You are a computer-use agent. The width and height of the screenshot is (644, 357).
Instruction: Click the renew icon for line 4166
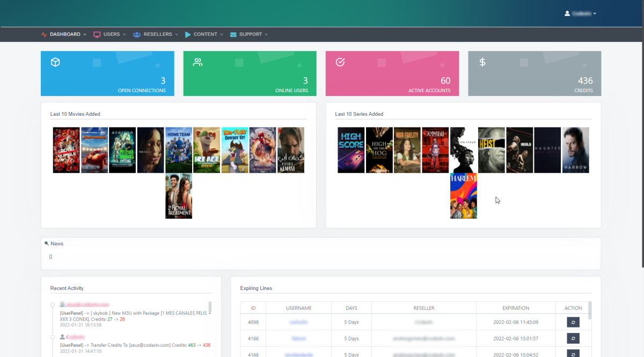point(573,338)
